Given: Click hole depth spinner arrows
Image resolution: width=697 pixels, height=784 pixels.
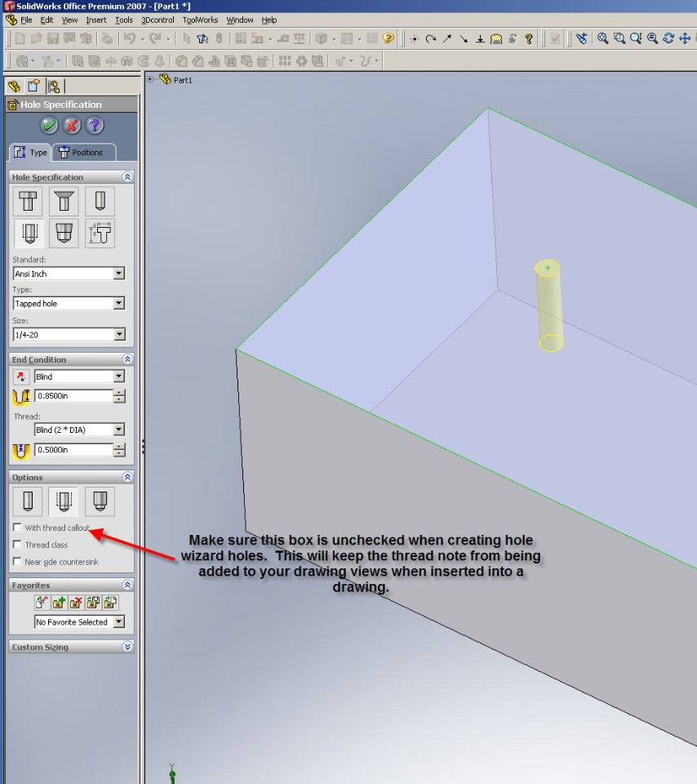Looking at the screenshot, I should (x=119, y=396).
